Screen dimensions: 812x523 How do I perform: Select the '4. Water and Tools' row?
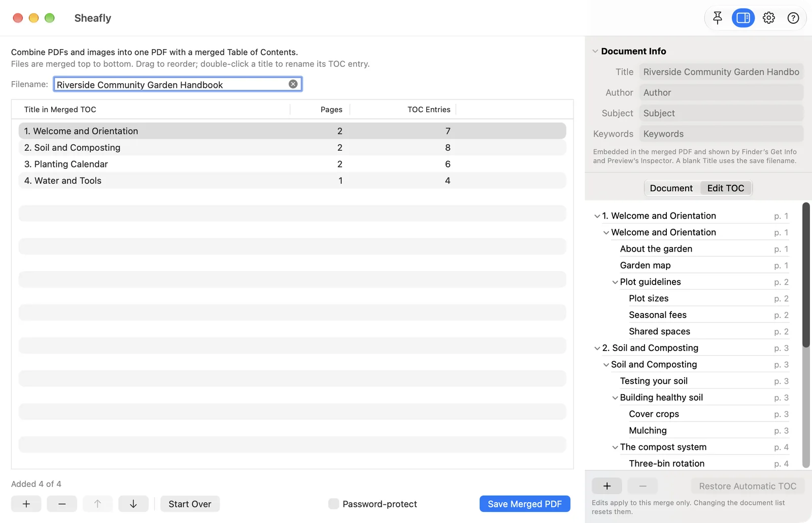pyautogui.click(x=292, y=181)
